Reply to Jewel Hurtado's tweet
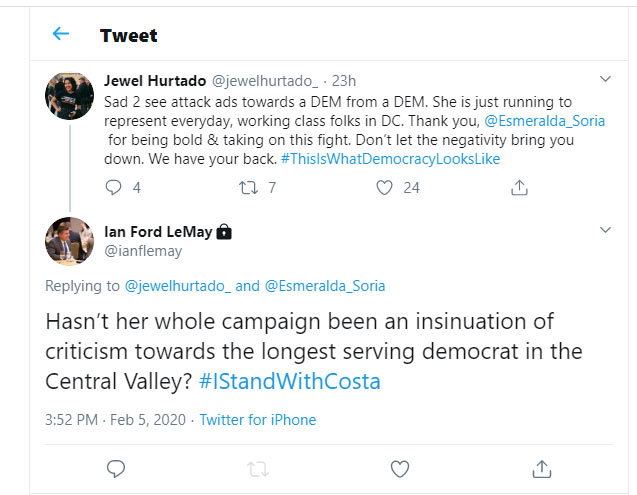Screen dimensions: 637x495 pyautogui.click(x=114, y=187)
